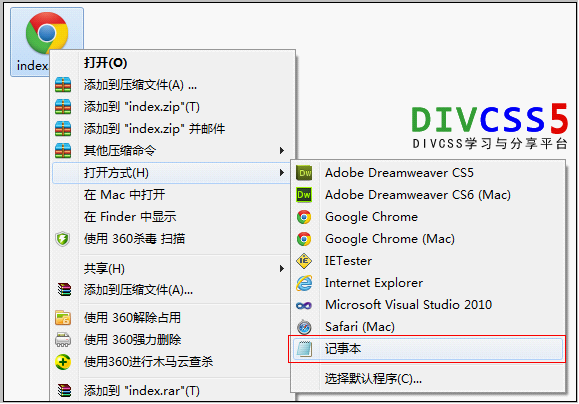
Task: Click archive icon beside 添加到 "index.zip"(T)
Action: click(x=63, y=107)
